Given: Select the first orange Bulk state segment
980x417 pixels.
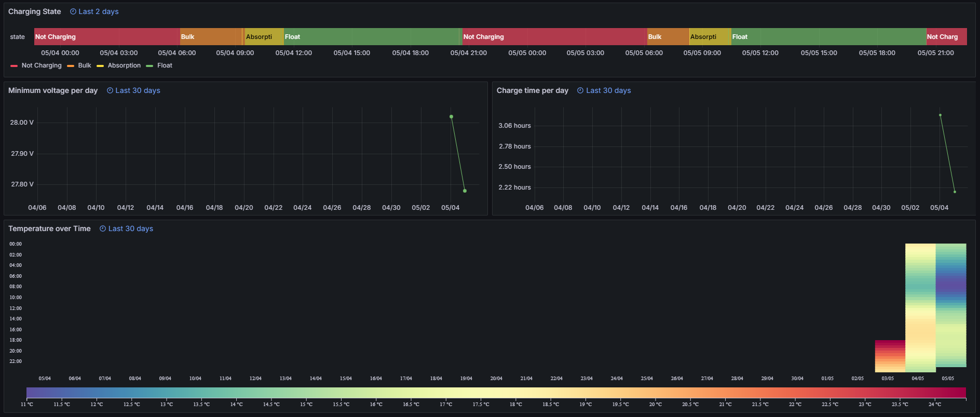Looking at the screenshot, I should [x=211, y=37].
